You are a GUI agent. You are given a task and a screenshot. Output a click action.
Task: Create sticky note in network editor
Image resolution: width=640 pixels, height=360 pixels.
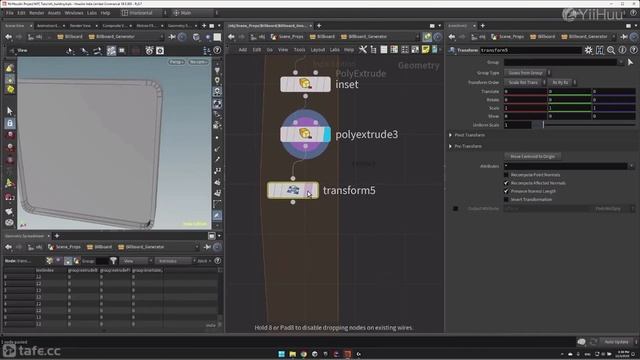(x=425, y=50)
